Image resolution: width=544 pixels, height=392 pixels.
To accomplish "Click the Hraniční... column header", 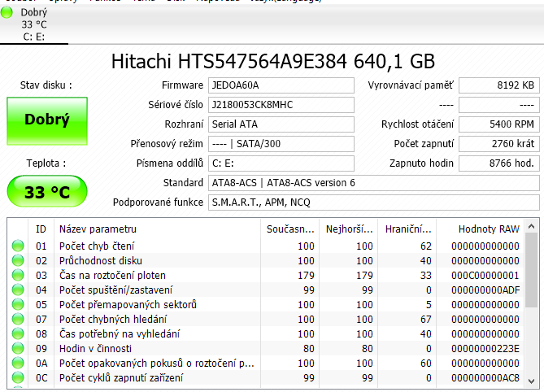I will pos(407,229).
